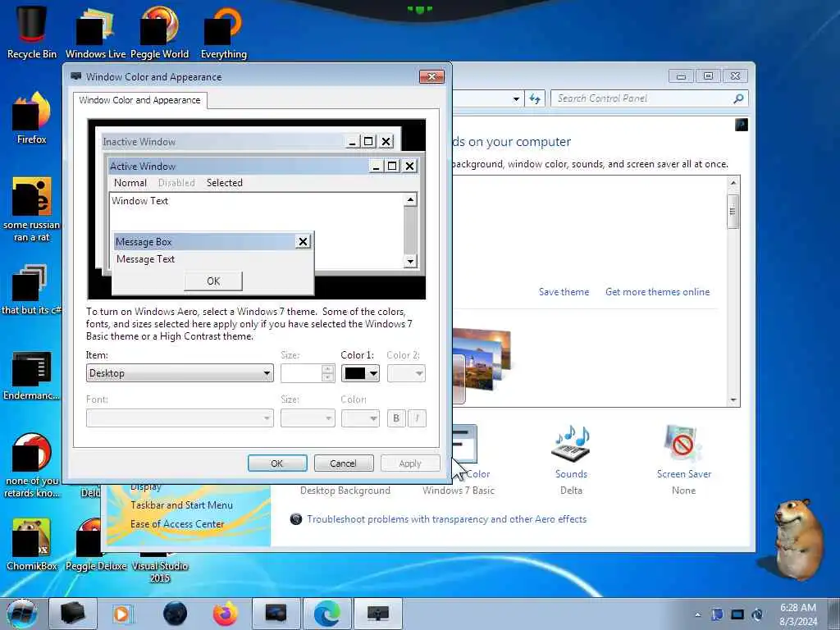This screenshot has width=840, height=630.
Task: Open the Color 1 dropdown arrow
Action: tap(373, 373)
